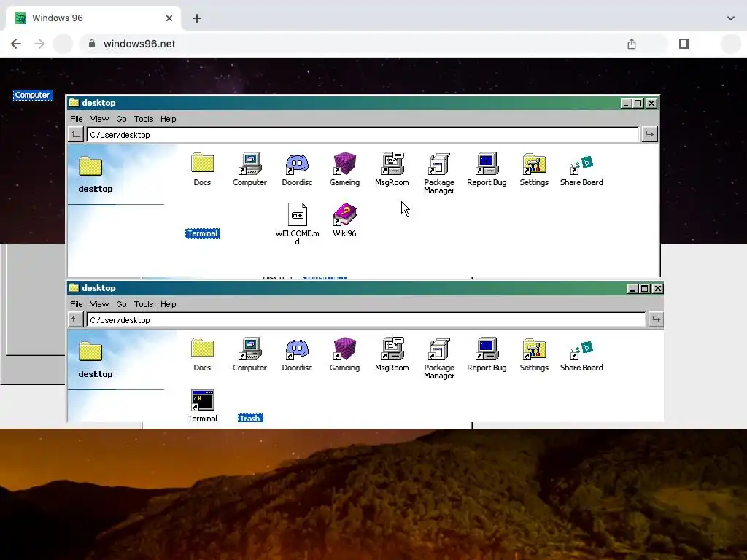747x560 pixels.
Task: Open Share Board in upper desktop window
Action: [x=581, y=169]
